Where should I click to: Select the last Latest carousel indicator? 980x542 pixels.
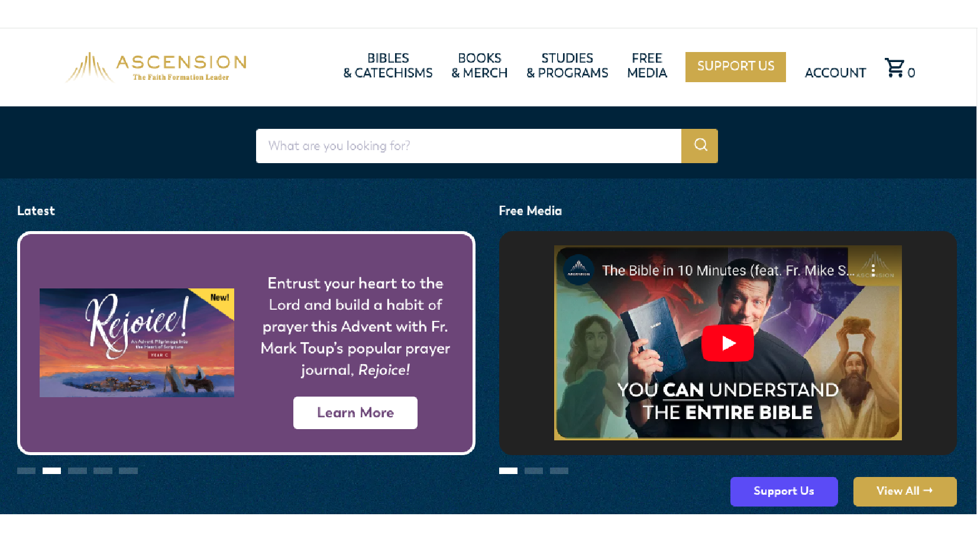128,470
